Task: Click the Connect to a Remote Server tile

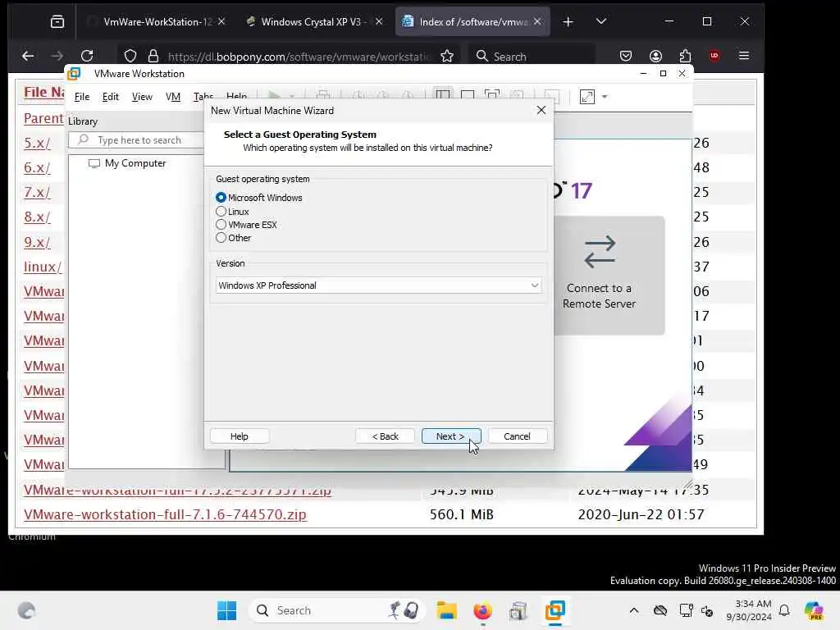Action: click(609, 276)
